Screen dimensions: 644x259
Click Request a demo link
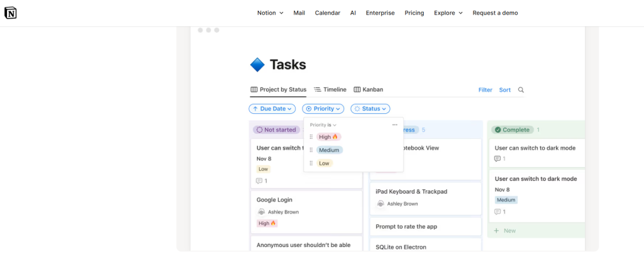[x=495, y=13]
